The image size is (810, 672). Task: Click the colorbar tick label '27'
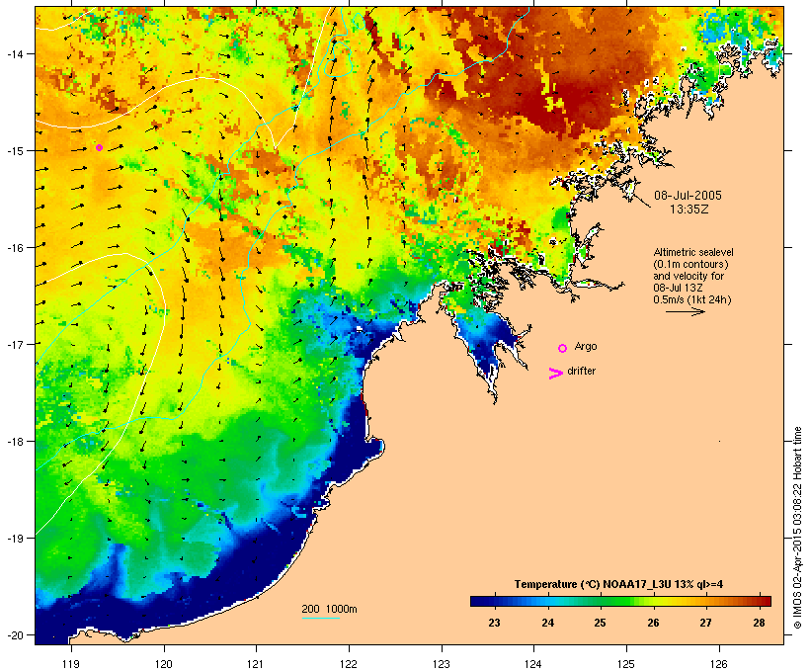coord(705,623)
